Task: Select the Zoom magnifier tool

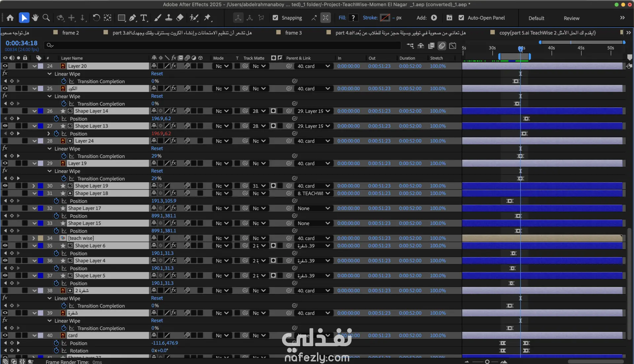Action: tap(46, 18)
